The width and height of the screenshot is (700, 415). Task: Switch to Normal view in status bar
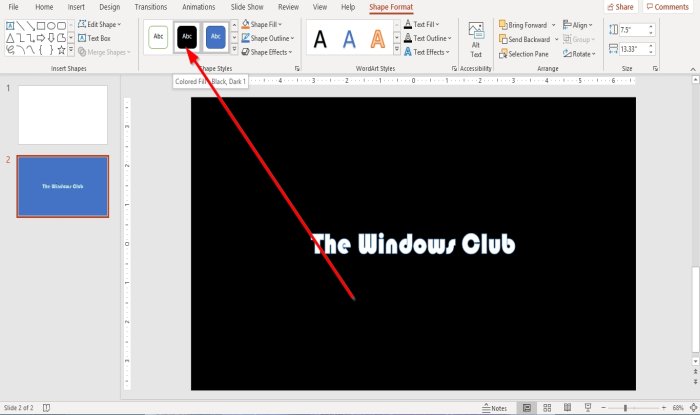click(x=527, y=408)
